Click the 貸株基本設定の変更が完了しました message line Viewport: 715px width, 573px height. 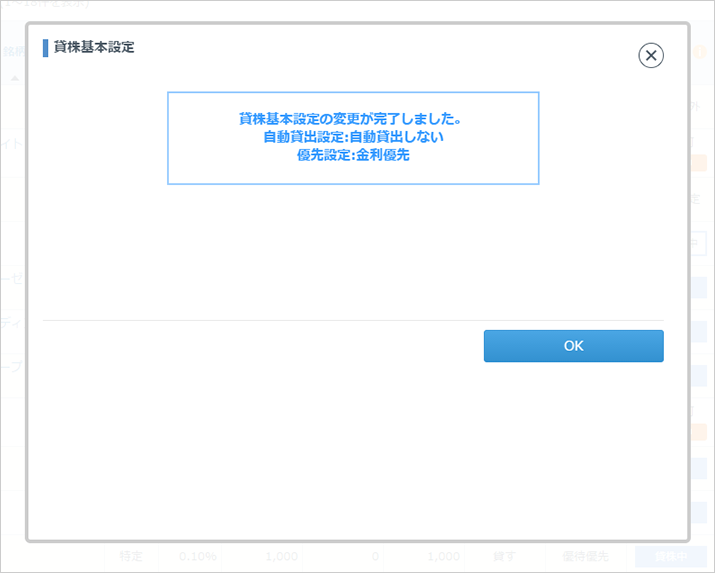pyautogui.click(x=352, y=119)
